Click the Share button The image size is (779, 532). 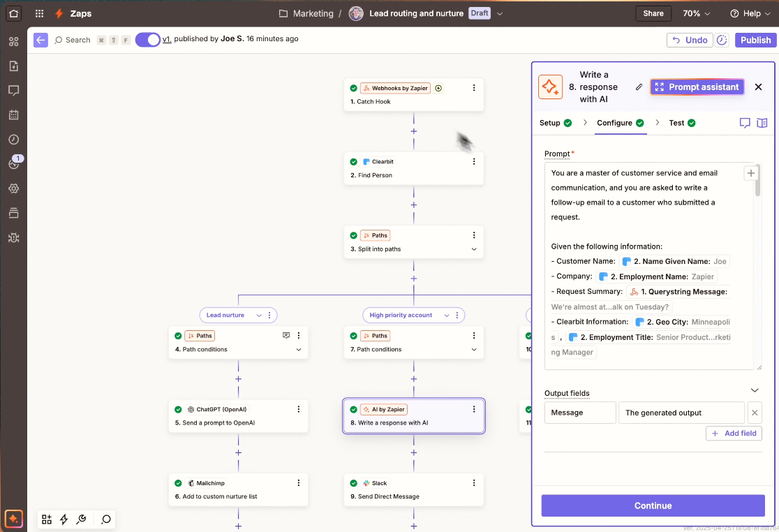[x=653, y=13]
